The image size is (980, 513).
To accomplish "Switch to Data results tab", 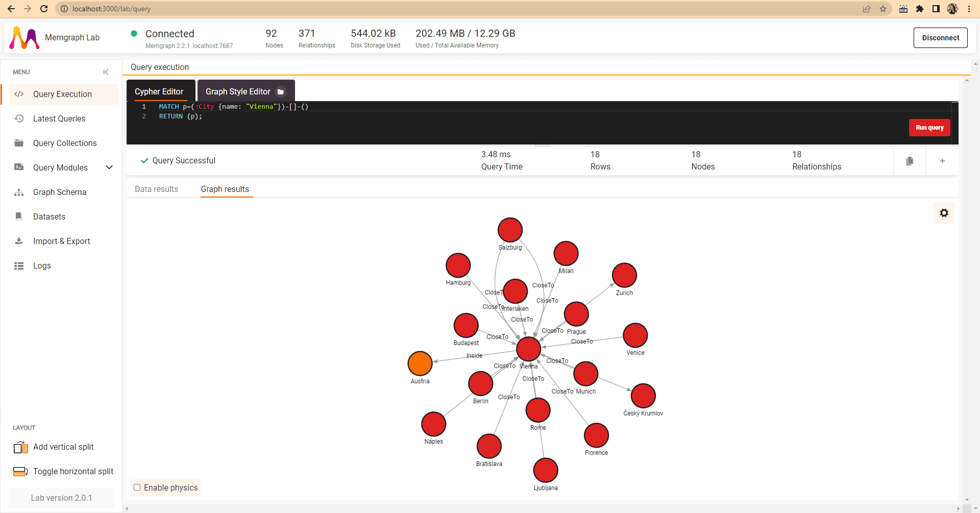I will pos(156,189).
